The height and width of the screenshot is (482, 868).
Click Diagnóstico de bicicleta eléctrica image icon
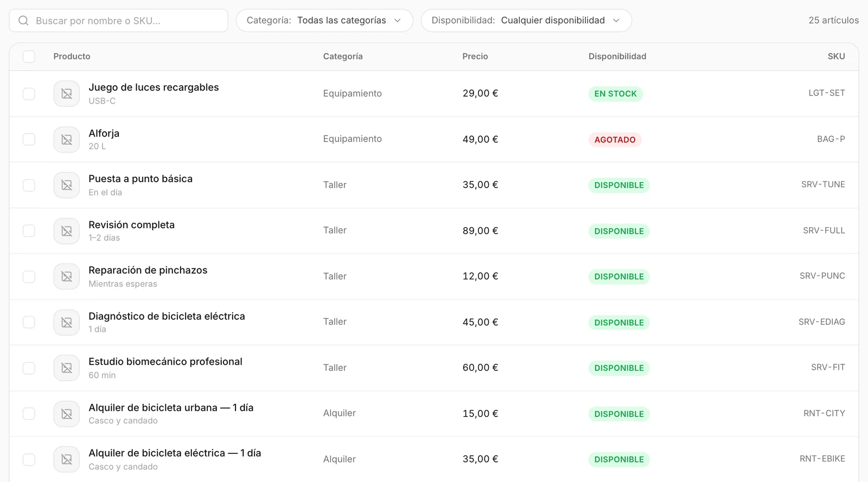[67, 323]
